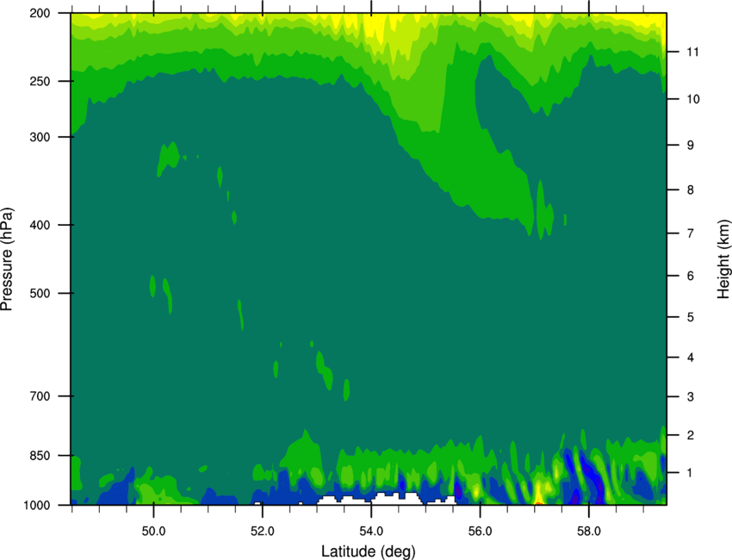
Task: Pick the 6 km height label
Action: [x=691, y=276]
